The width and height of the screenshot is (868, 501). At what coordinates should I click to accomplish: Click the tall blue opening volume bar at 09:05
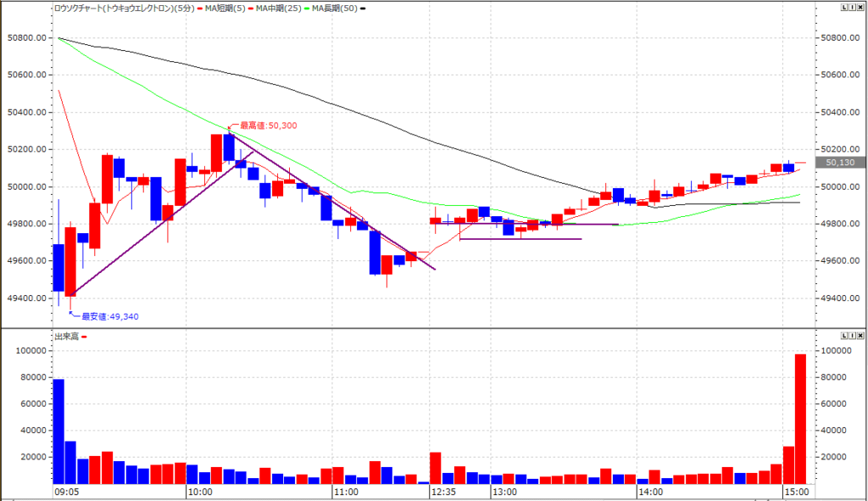click(58, 431)
